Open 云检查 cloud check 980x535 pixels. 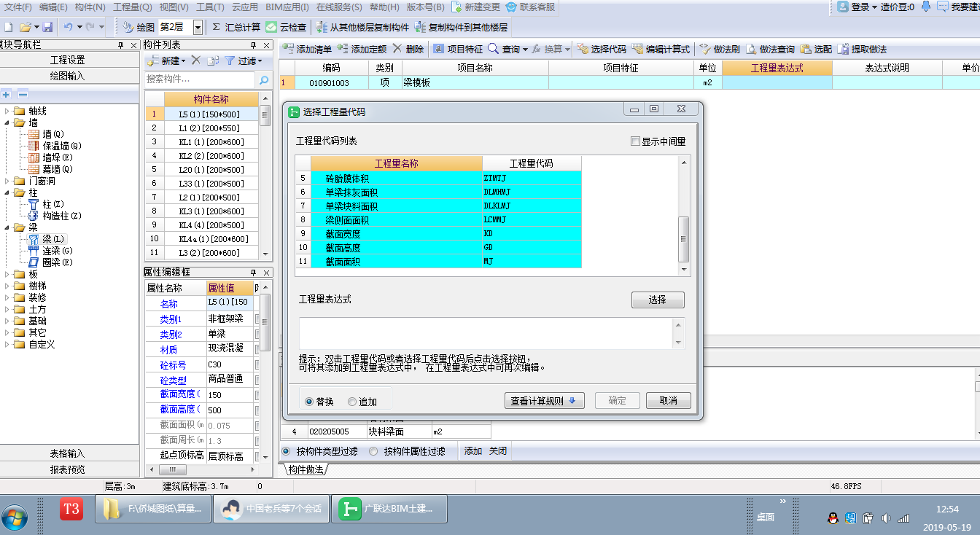click(x=286, y=27)
